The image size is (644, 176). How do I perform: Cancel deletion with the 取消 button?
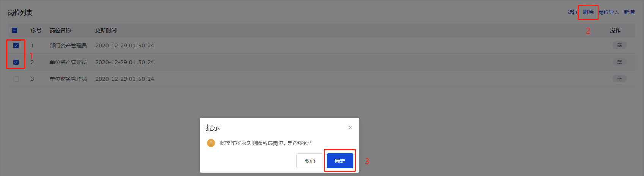[x=310, y=161]
